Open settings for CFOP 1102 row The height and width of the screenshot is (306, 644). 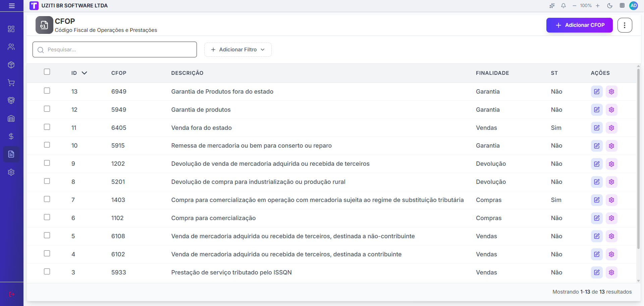(x=611, y=218)
